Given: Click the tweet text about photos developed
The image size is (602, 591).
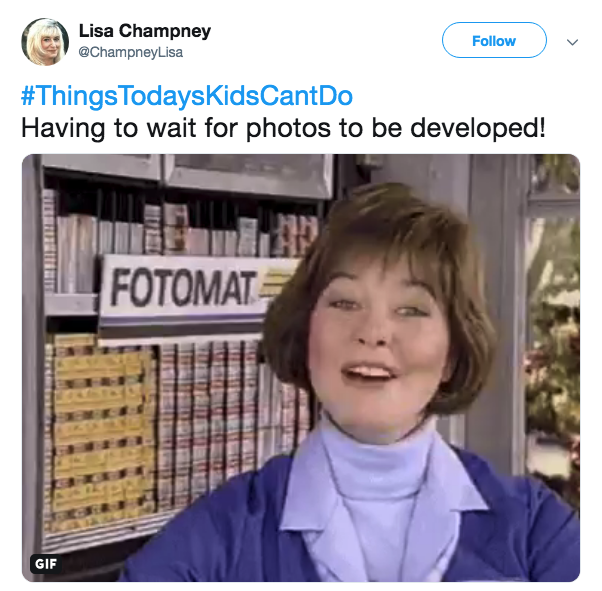Looking at the screenshot, I should pos(283,128).
